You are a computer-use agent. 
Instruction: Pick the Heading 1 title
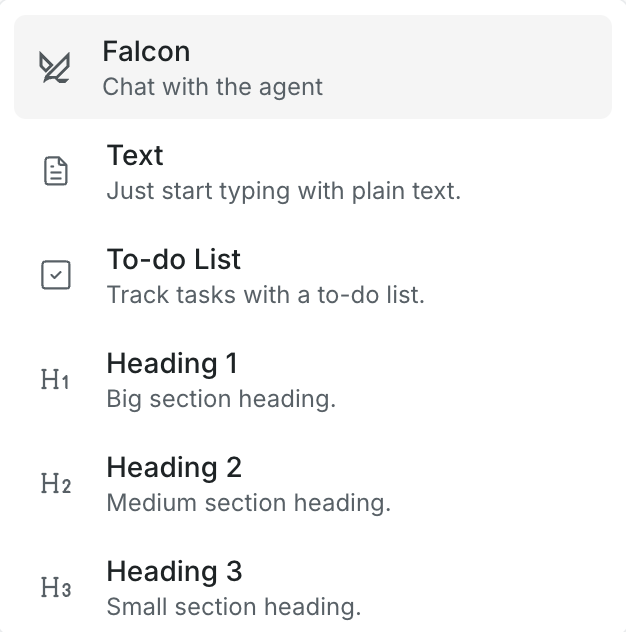point(172,364)
